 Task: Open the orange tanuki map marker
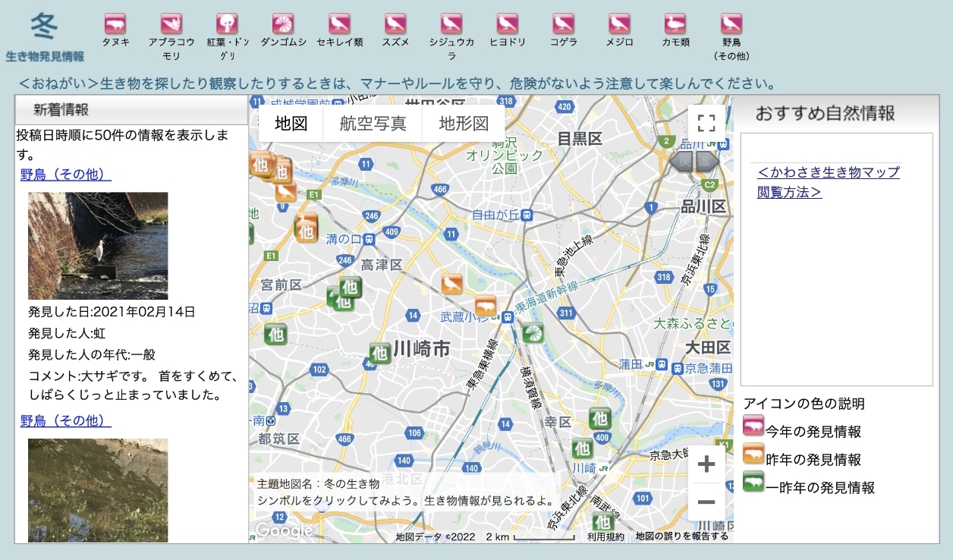[x=486, y=306]
